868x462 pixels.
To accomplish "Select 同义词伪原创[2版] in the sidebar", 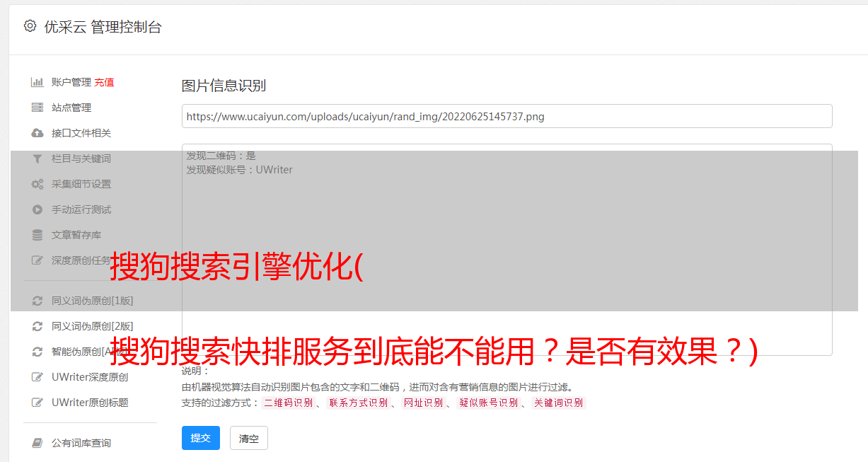I will 92,326.
